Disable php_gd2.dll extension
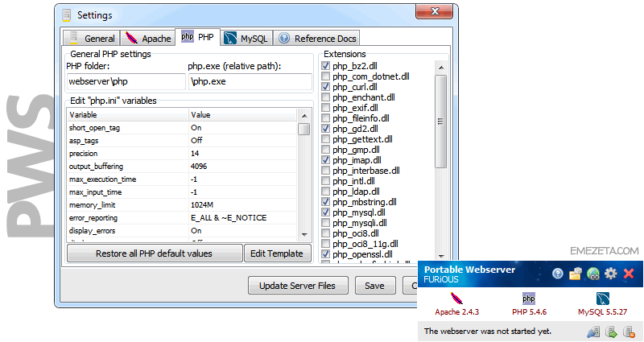The height and width of the screenshot is (342, 644). (x=326, y=129)
